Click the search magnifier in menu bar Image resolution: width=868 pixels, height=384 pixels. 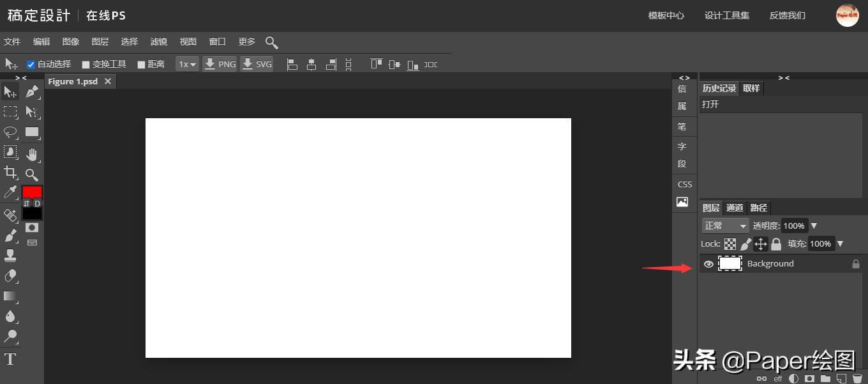pyautogui.click(x=271, y=42)
